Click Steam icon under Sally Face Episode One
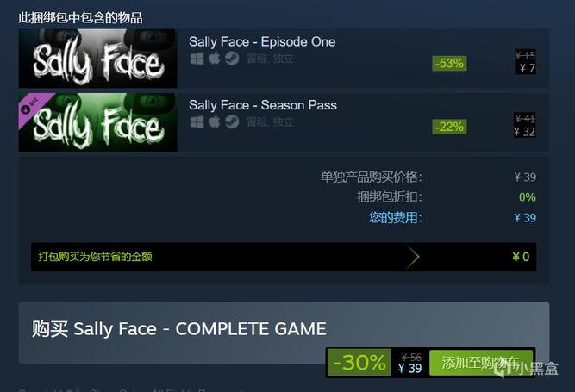The width and height of the screenshot is (575, 392). [x=232, y=59]
